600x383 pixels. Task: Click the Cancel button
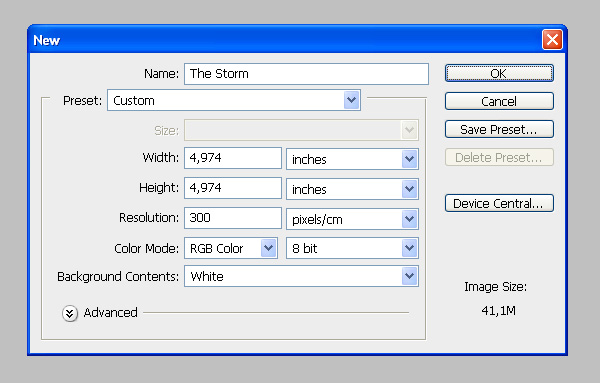pos(499,101)
